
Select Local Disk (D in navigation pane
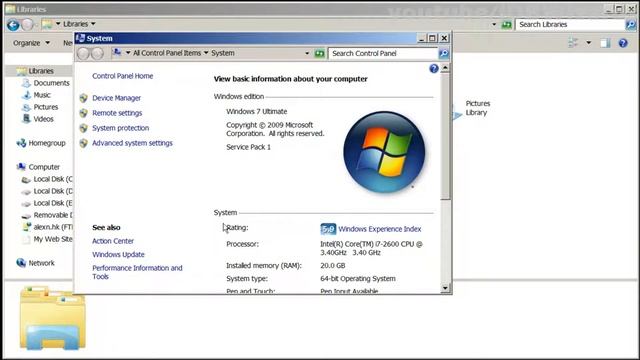53,191
